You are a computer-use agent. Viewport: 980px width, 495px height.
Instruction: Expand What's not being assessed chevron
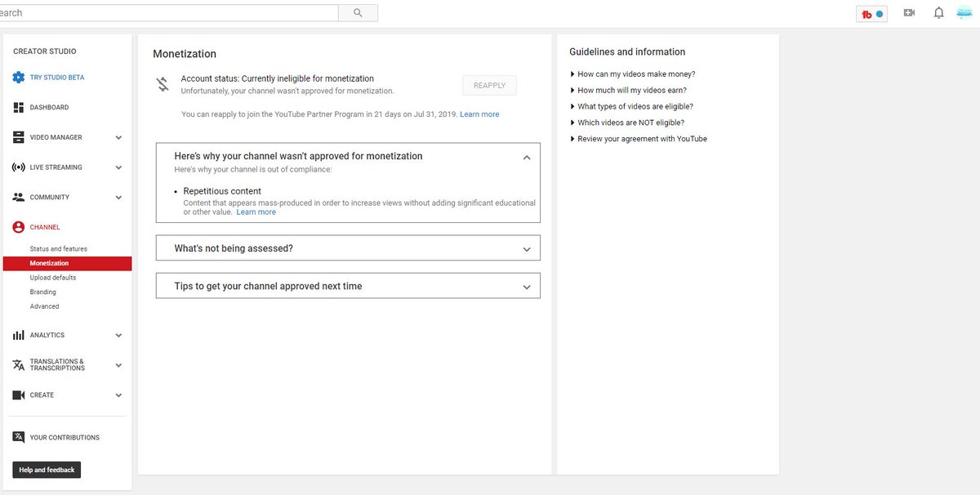coord(527,250)
